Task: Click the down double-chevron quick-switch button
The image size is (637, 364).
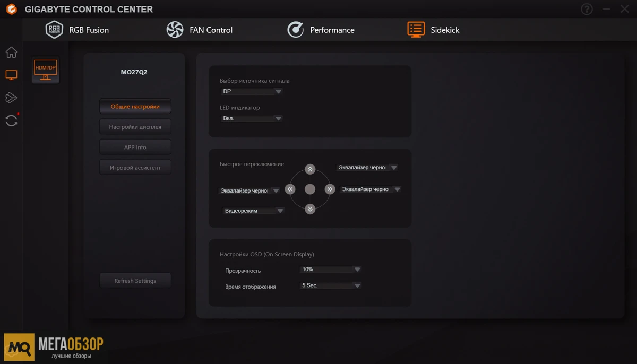Action: pos(310,209)
